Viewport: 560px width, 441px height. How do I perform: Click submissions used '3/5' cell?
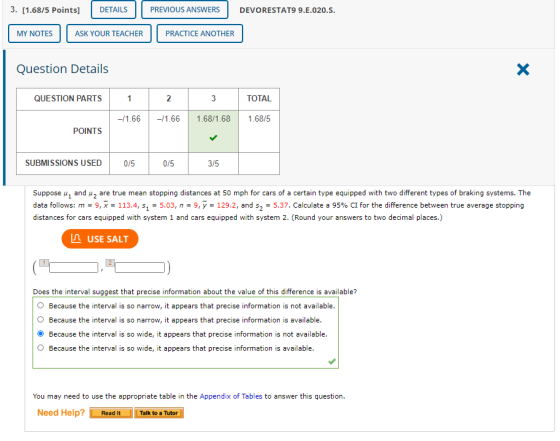[x=213, y=164]
